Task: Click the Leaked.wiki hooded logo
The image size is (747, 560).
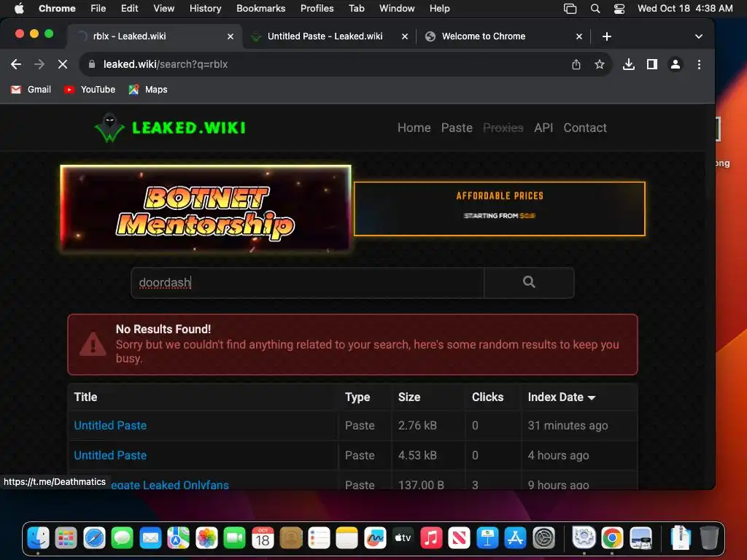Action: pos(109,128)
